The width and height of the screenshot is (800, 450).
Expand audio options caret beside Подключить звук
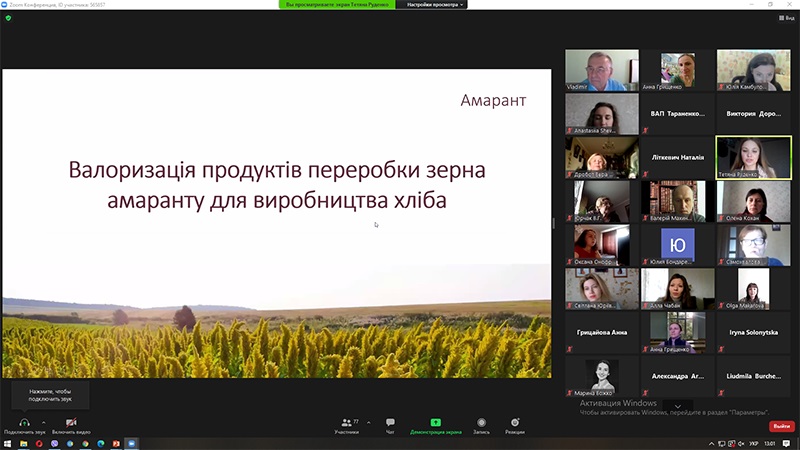[43, 422]
